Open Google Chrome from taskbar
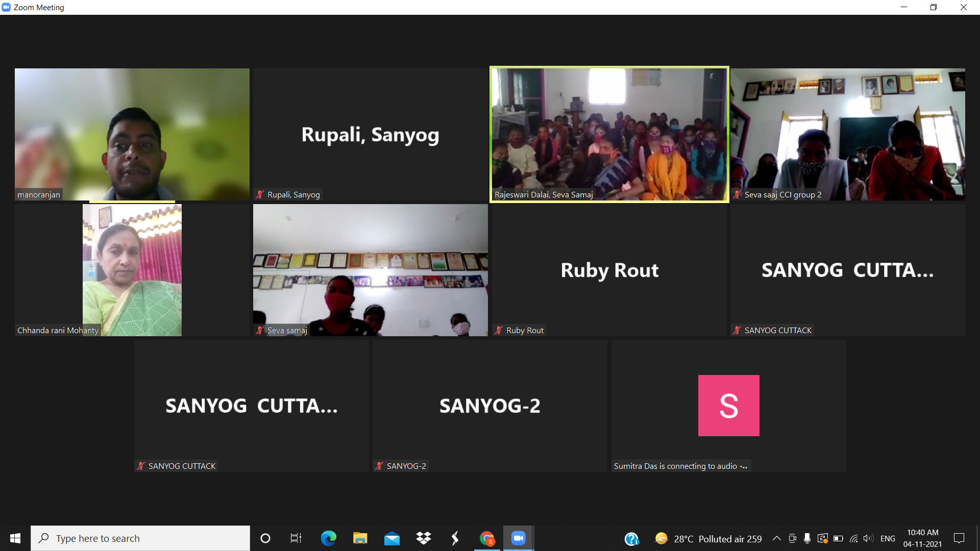Image resolution: width=980 pixels, height=551 pixels. tap(487, 538)
